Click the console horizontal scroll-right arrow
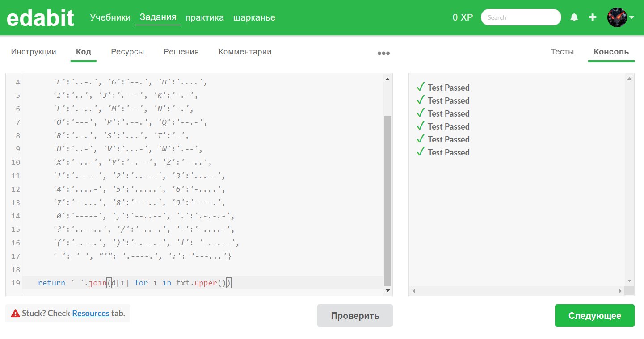This screenshot has height=339, width=644. pyautogui.click(x=620, y=291)
